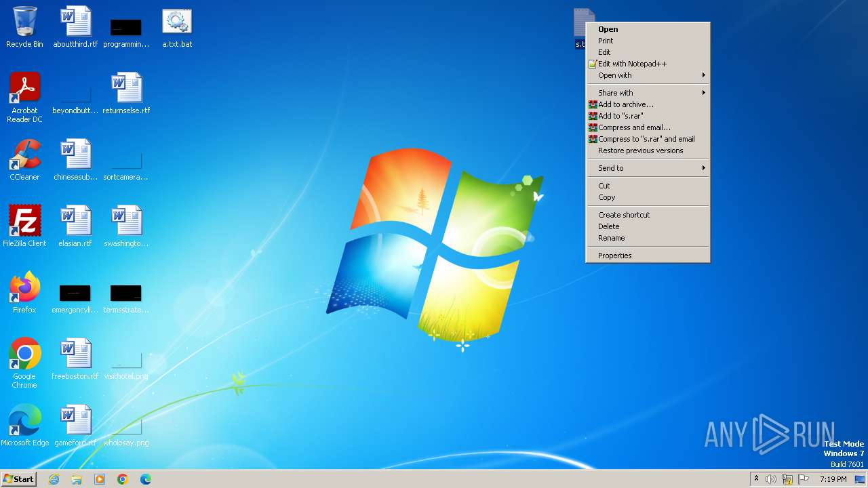
Task: Launch Firefox from desktop
Action: (x=24, y=293)
